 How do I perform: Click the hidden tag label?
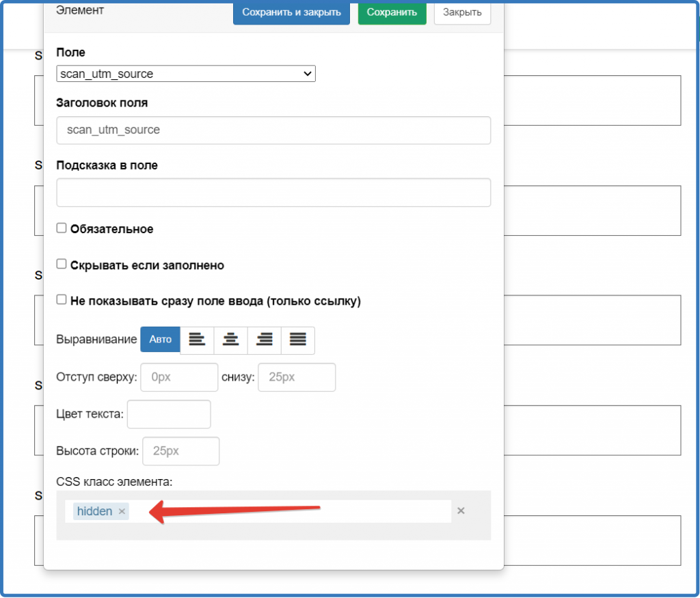[94, 511]
